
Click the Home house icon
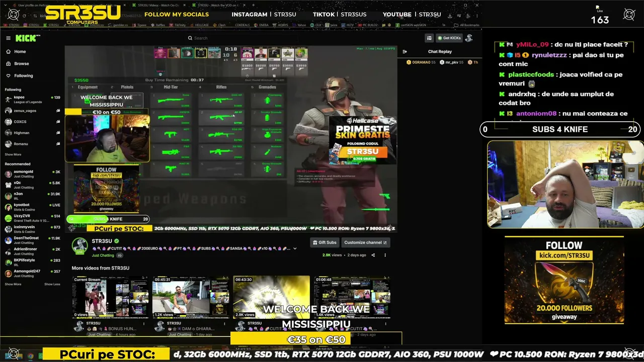pos(8,51)
